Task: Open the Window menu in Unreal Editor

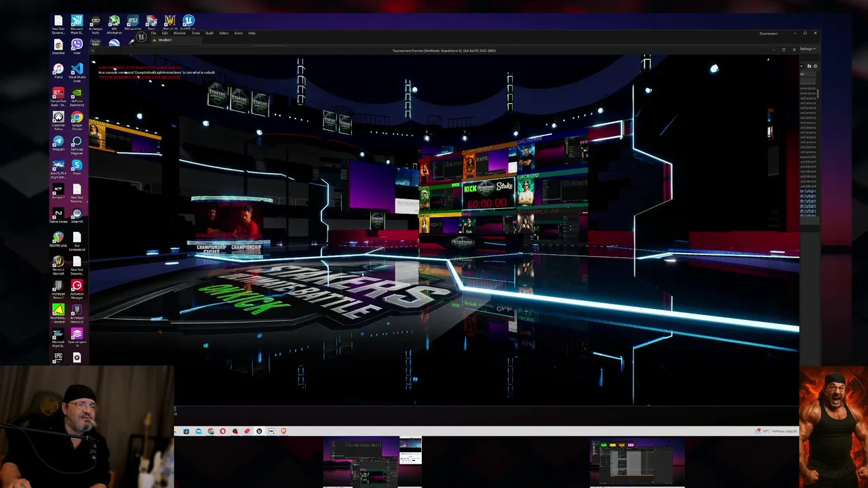Action: (x=180, y=33)
